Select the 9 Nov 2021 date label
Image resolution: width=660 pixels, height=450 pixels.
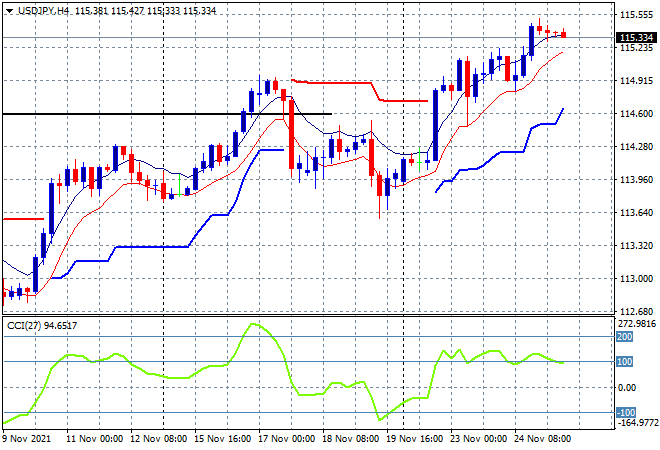27,439
